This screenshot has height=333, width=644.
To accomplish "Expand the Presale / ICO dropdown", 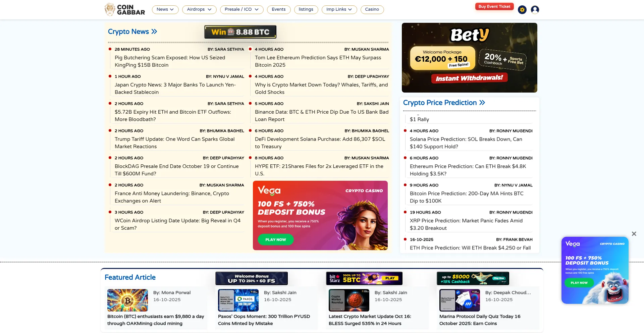I will coord(241,9).
